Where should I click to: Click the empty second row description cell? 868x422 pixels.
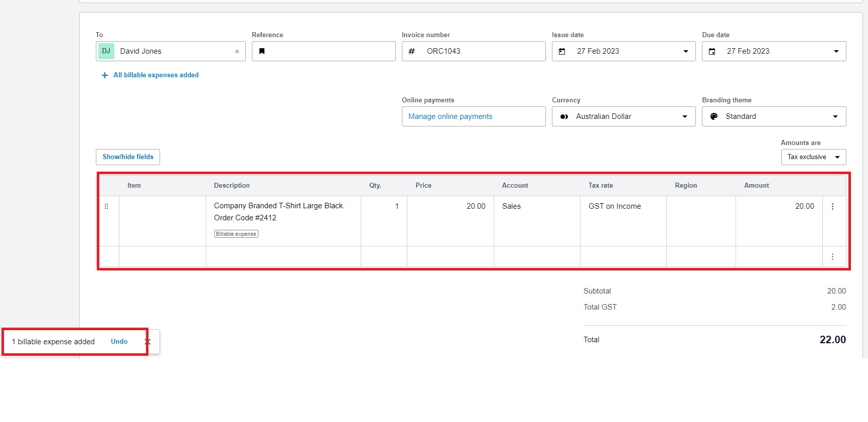click(283, 256)
